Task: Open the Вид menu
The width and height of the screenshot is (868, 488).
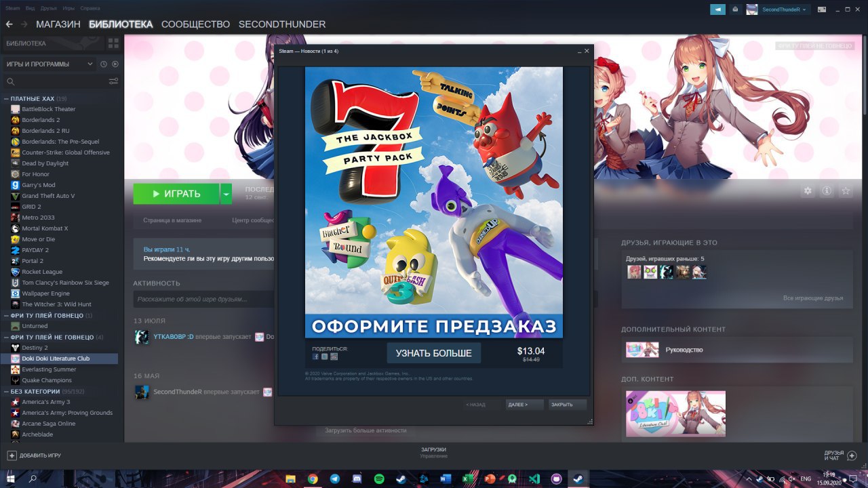Action: pyautogui.click(x=31, y=8)
